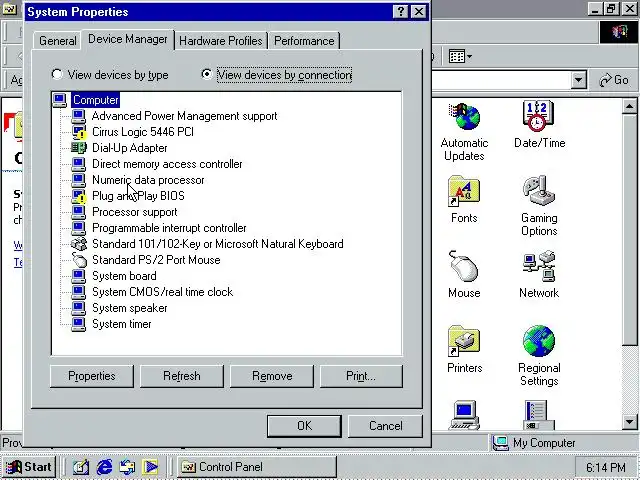
Task: Select "Advanced Power Management support" text row
Action: 184,116
